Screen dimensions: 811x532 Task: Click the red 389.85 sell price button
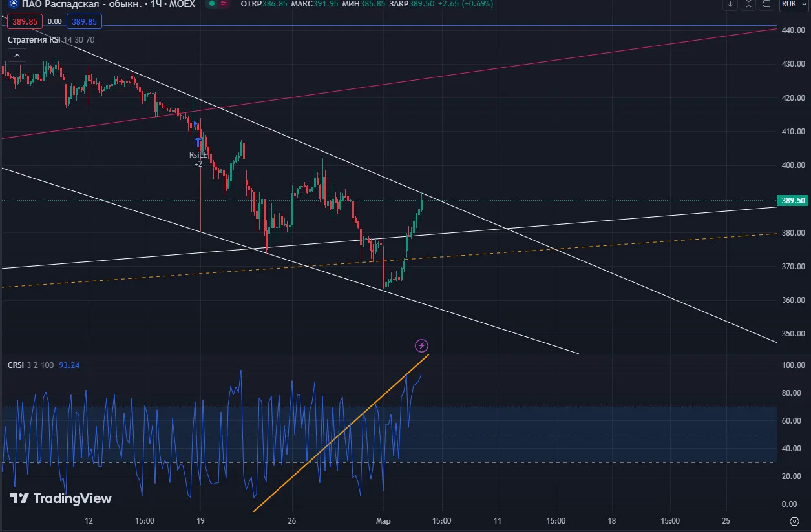point(25,21)
